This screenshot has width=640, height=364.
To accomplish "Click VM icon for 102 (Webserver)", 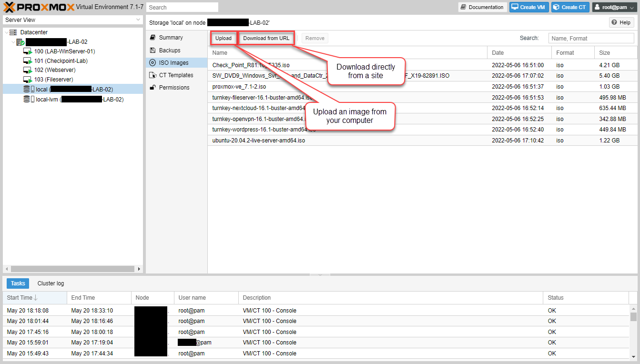I will pos(28,70).
